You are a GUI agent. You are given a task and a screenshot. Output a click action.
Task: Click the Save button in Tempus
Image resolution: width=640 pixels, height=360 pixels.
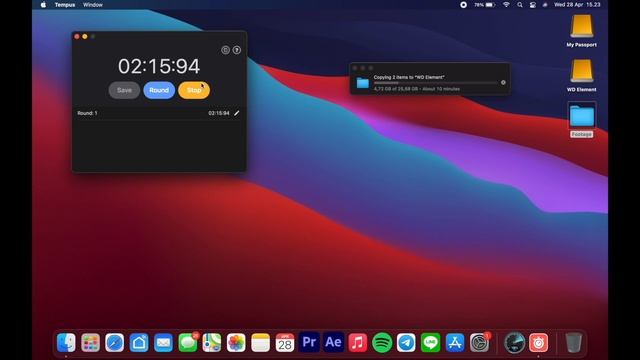pyautogui.click(x=124, y=90)
